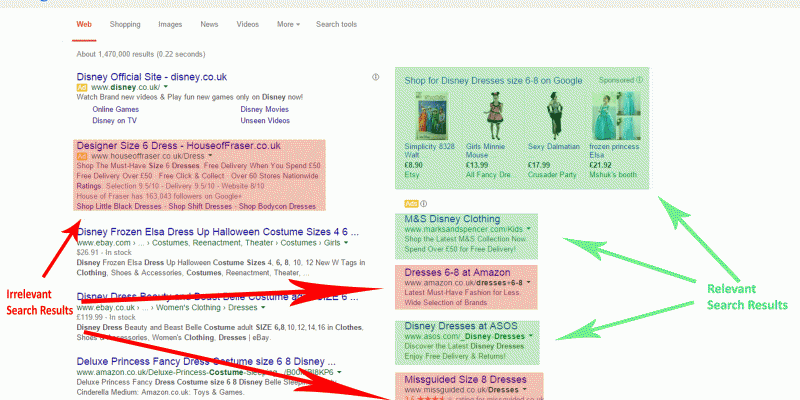Open the Girls Minnie Mouse product title
Screen dimensions: 800x400
(x=487, y=151)
